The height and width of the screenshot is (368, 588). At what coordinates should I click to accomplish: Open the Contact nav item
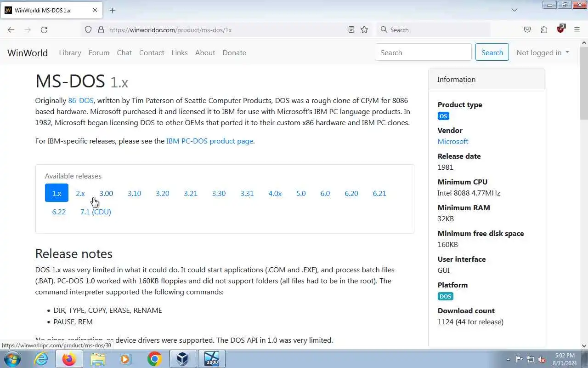[x=152, y=52]
